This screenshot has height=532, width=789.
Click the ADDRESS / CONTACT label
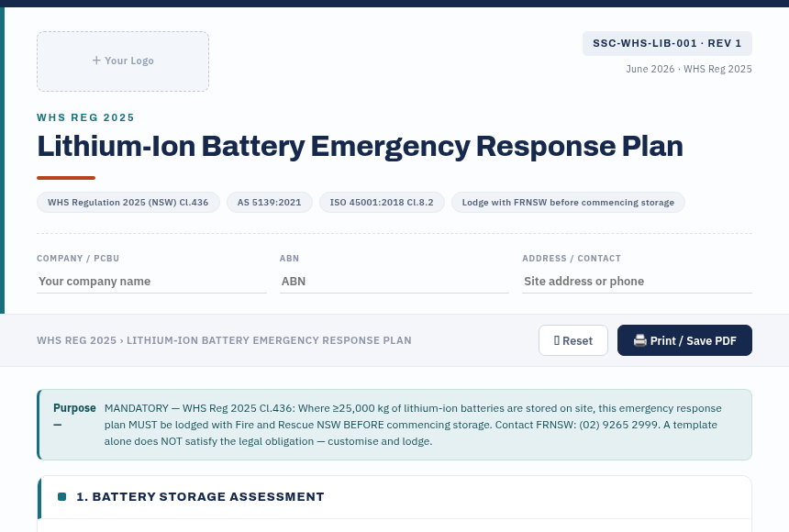click(x=572, y=258)
